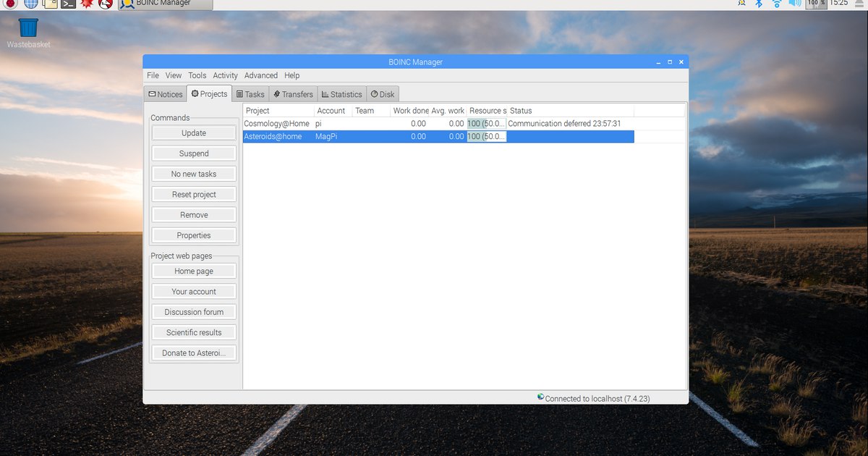Switch to the Transfers tab
Image resolution: width=868 pixels, height=456 pixels.
point(293,94)
